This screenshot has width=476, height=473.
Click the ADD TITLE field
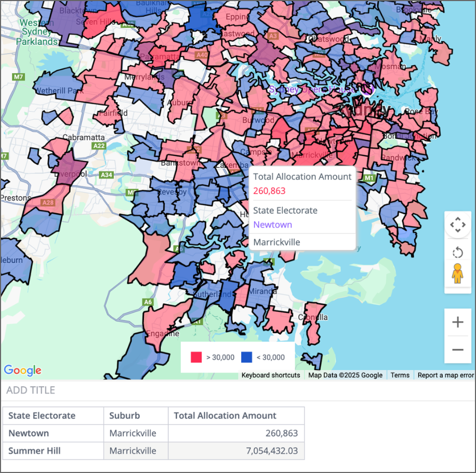coord(31,390)
